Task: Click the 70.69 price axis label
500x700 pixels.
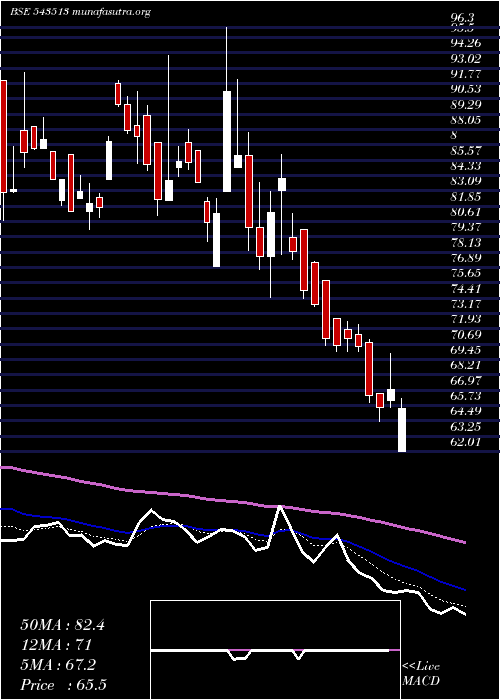Action: click(467, 334)
